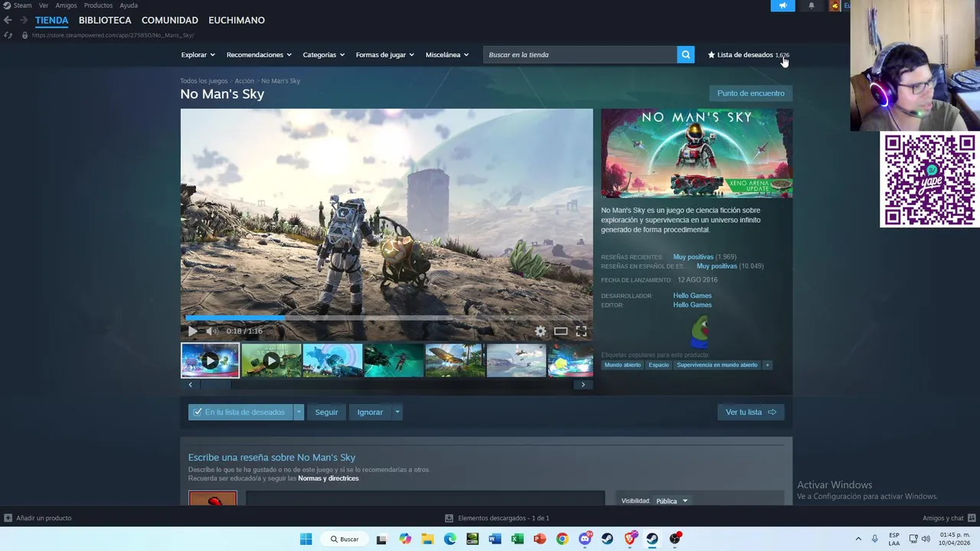Open the announcements megaphone icon
This screenshot has height=551, width=980.
click(782, 5)
